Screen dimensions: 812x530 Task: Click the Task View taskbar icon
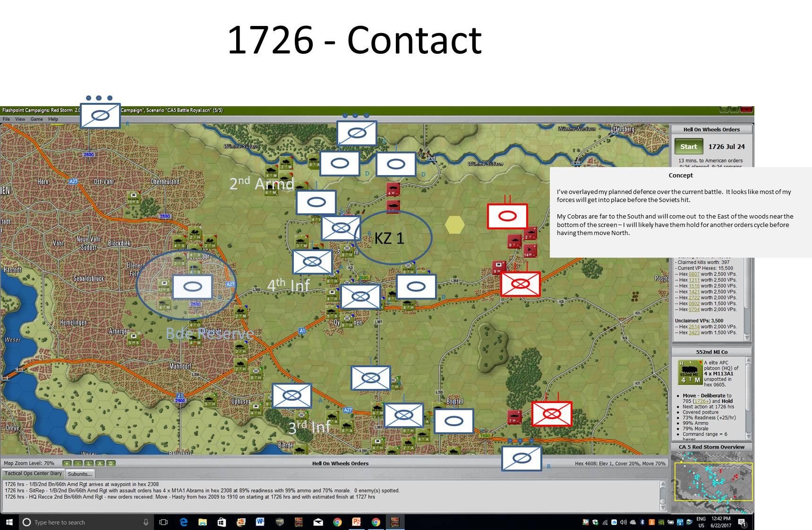(x=164, y=522)
